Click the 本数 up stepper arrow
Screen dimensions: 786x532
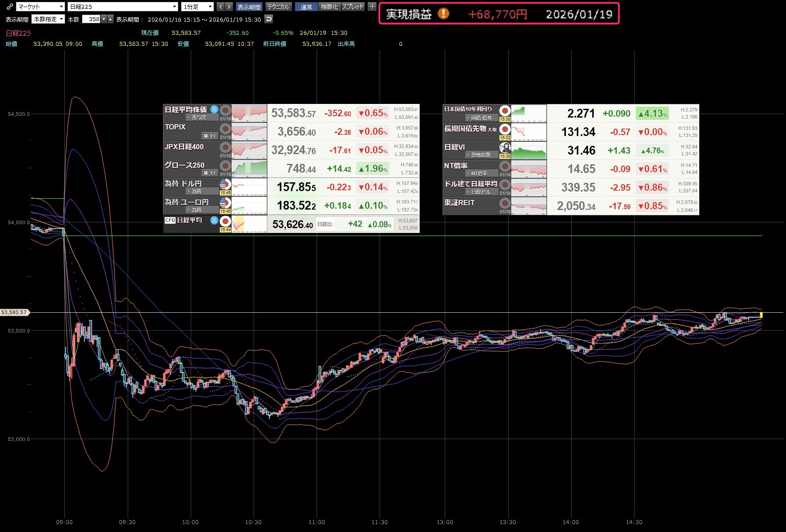110,19
